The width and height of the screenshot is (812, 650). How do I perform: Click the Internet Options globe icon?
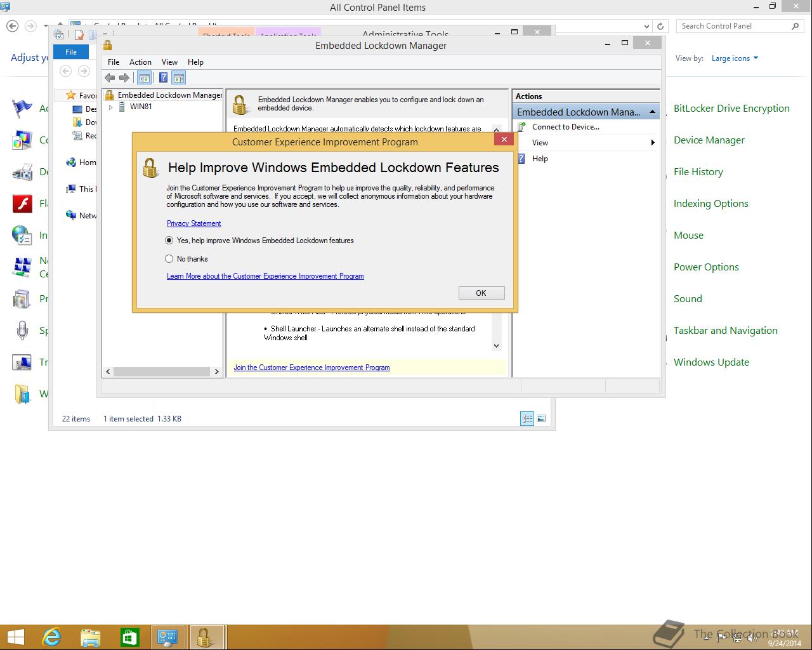click(22, 235)
